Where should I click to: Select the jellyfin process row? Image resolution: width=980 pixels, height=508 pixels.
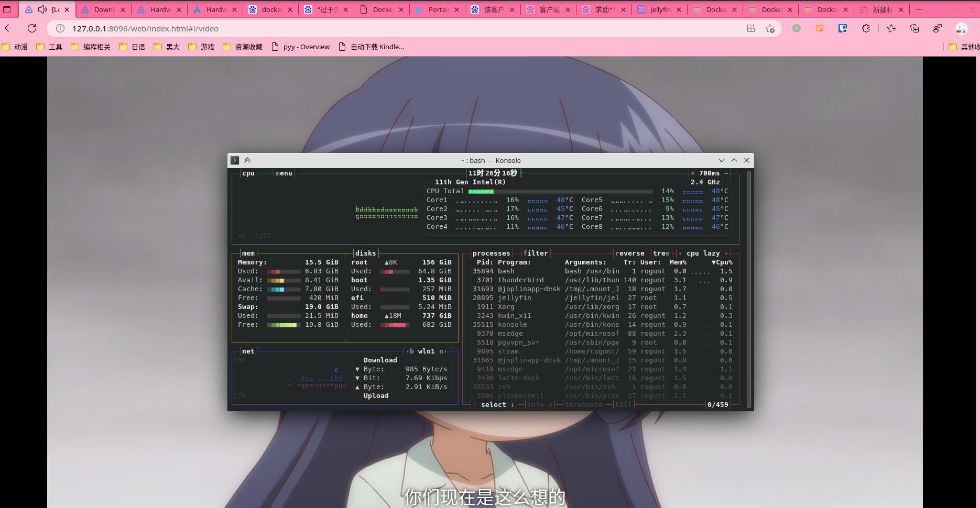pyautogui.click(x=603, y=298)
